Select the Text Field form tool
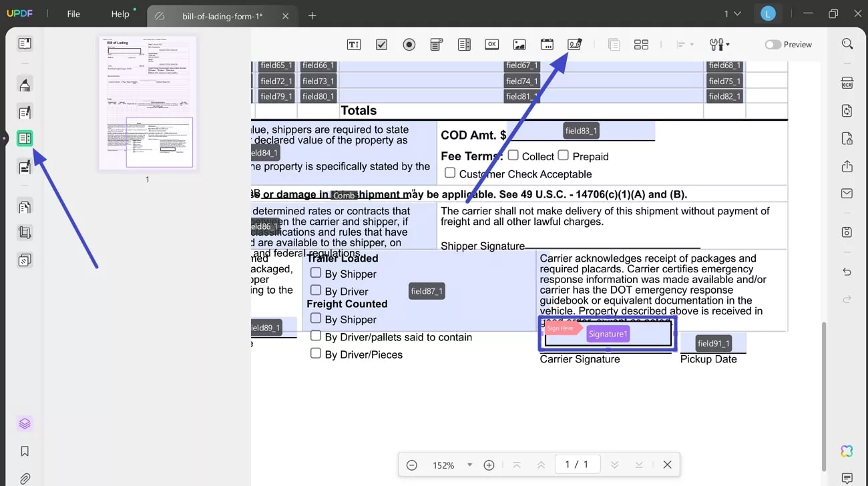This screenshot has height=486, width=868. (x=353, y=44)
